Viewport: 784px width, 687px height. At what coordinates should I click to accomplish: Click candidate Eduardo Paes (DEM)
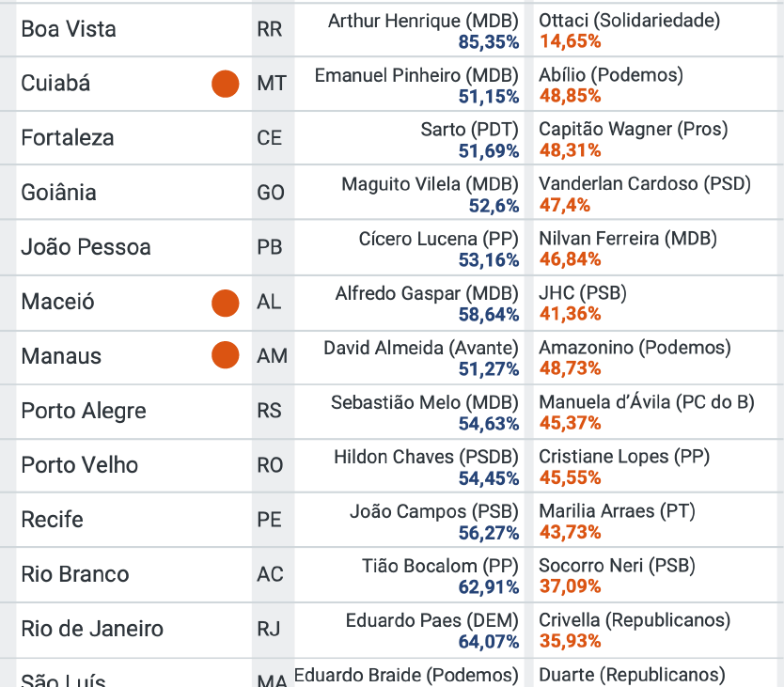pyautogui.click(x=432, y=620)
